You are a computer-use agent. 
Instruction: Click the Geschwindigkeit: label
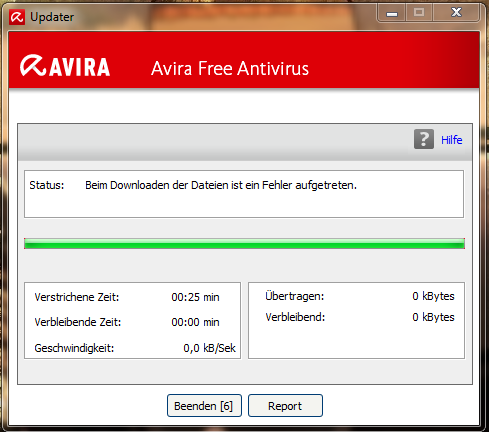click(74, 348)
